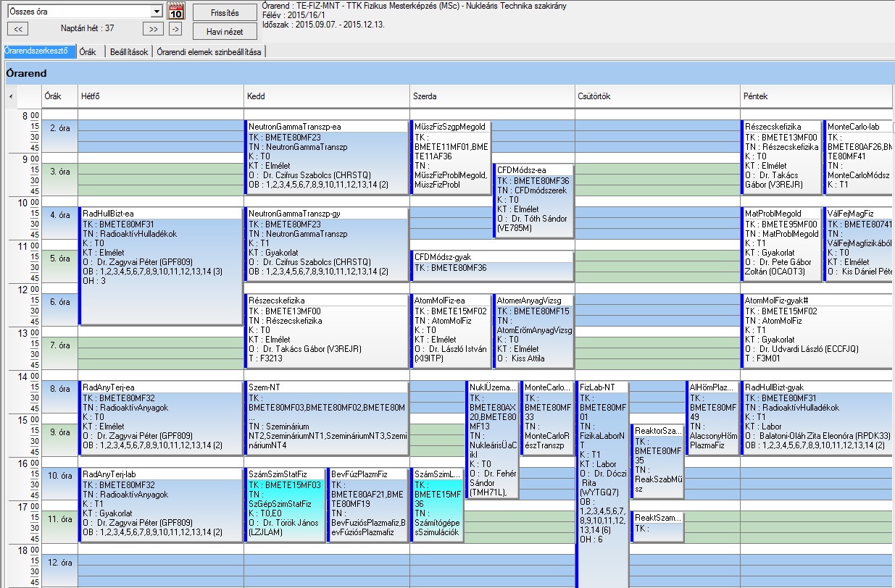Select the AlHőmPlaz... class block
The image size is (895, 588).
tap(713, 418)
